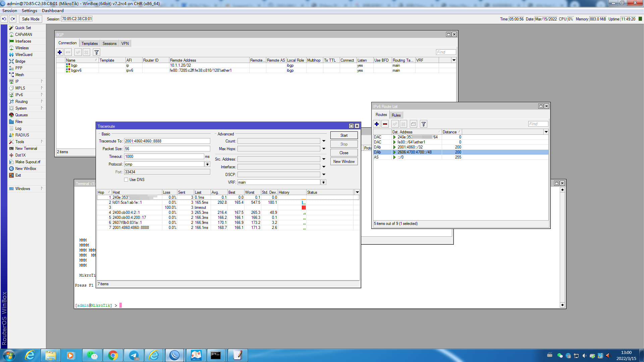This screenshot has width=644, height=362.
Task: Click the undo arrow in toolbar
Action: pyautogui.click(x=4, y=19)
